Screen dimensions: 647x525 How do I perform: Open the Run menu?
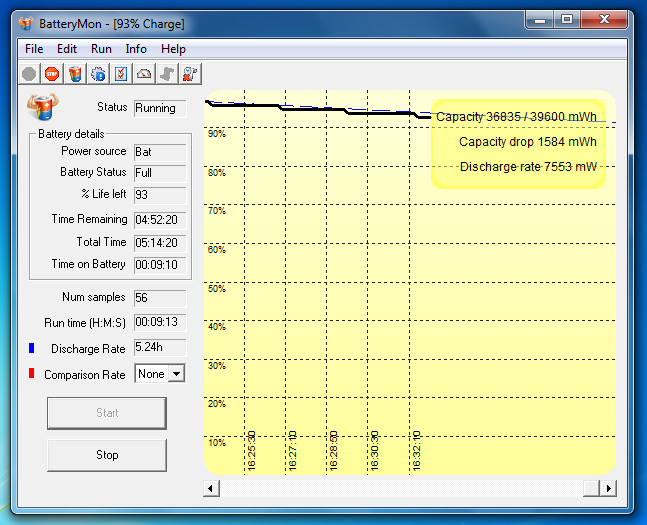coord(101,49)
